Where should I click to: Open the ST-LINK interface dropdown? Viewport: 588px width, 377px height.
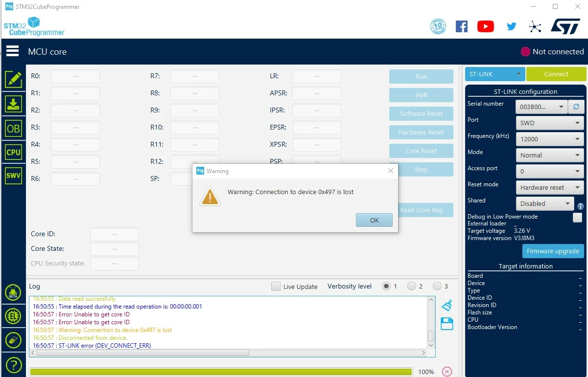click(x=495, y=74)
